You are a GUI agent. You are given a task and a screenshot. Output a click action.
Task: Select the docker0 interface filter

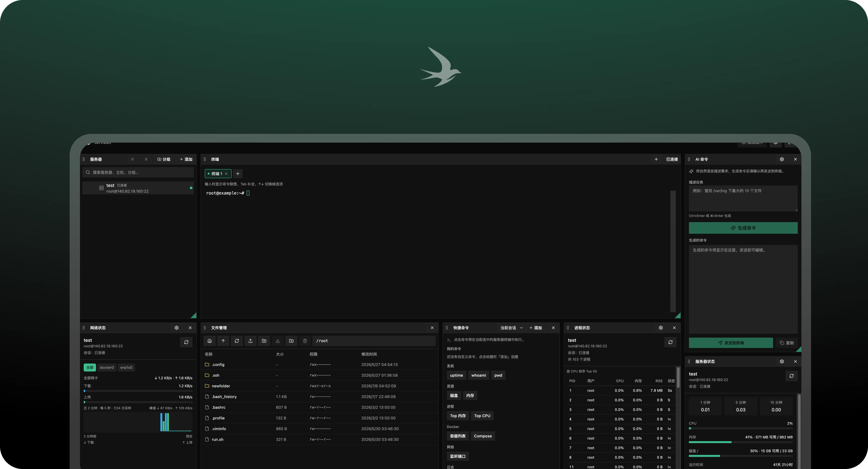(x=107, y=367)
